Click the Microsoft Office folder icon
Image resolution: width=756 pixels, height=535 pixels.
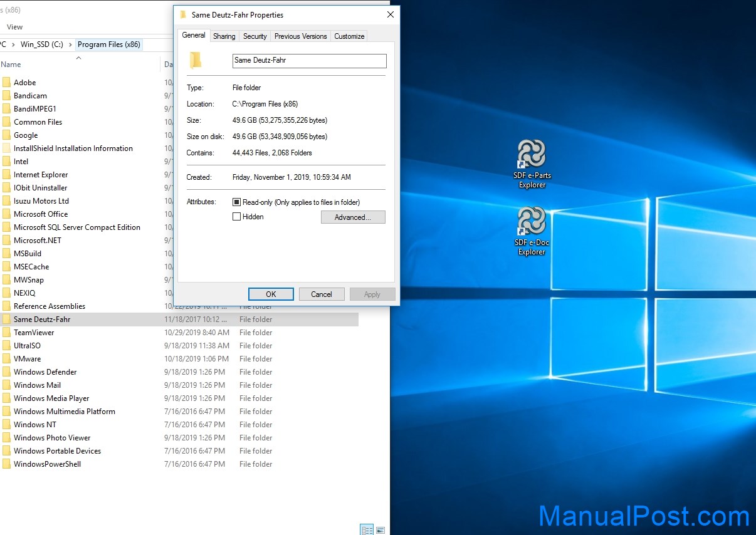tap(6, 214)
